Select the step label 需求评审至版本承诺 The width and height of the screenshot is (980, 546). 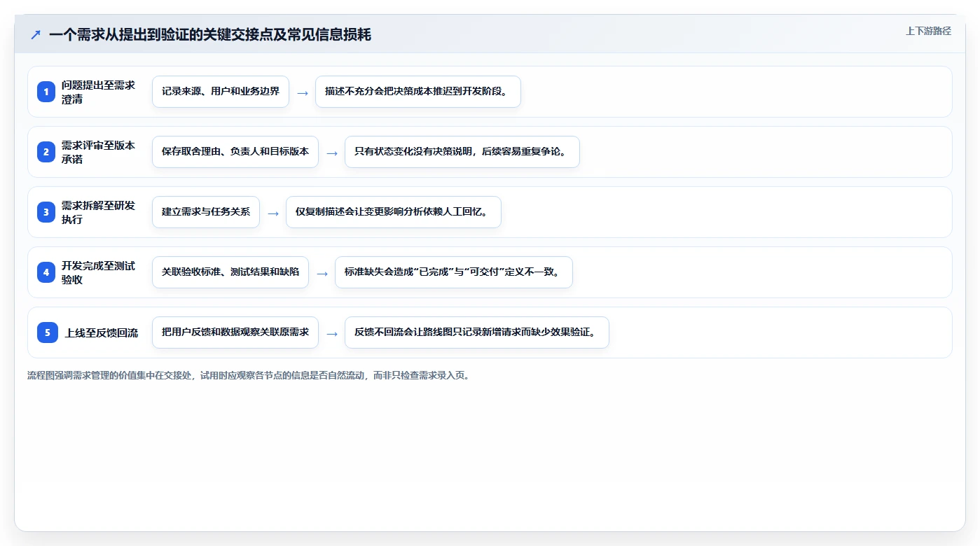98,152
